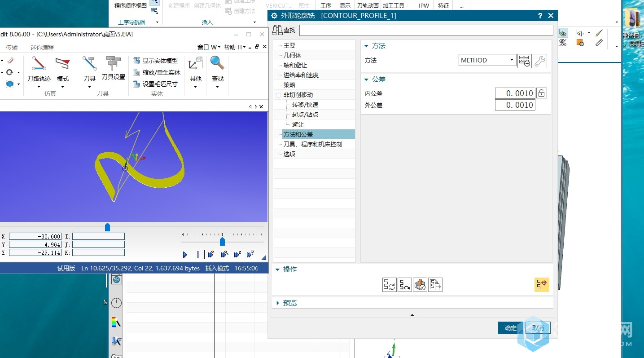Image resolution: width=644 pixels, height=358 pixels.
Task: Select 转移/快速 tree item
Action: [305, 105]
